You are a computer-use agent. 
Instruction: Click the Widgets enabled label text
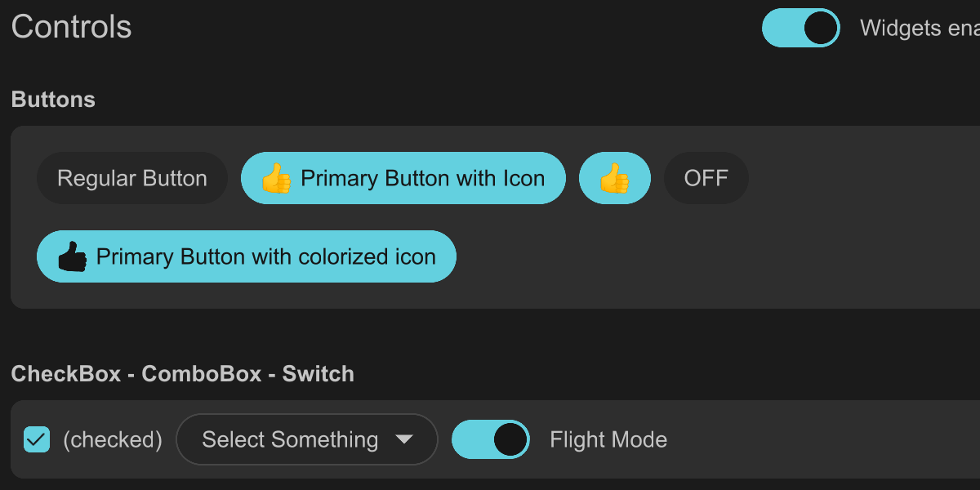(919, 28)
